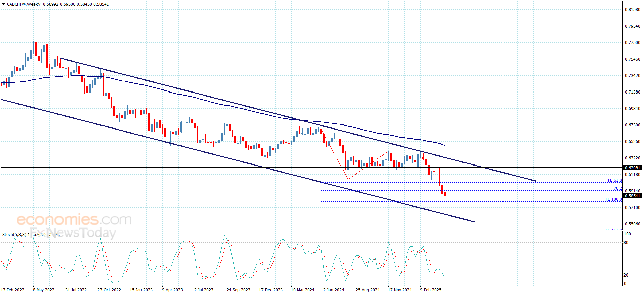The width and height of the screenshot is (644, 294).
Task: Click the 2 Jul 2023 date label
Action: click(x=204, y=290)
